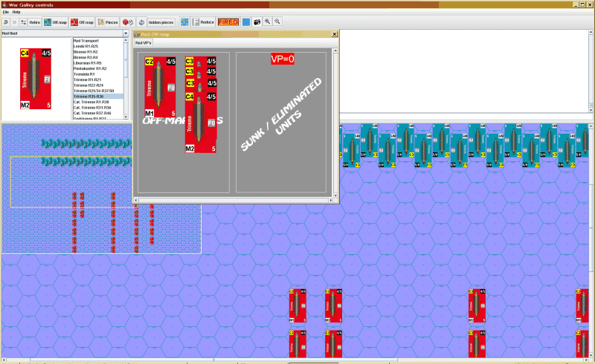This screenshot has height=364, width=595.
Task: Click the piece list scroll-down arrow
Action: coord(126,117)
